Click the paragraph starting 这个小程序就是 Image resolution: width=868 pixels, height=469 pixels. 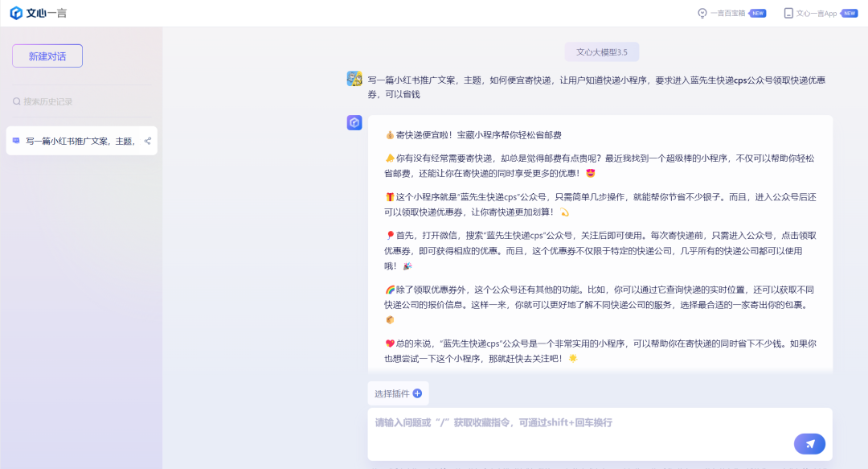(x=600, y=204)
